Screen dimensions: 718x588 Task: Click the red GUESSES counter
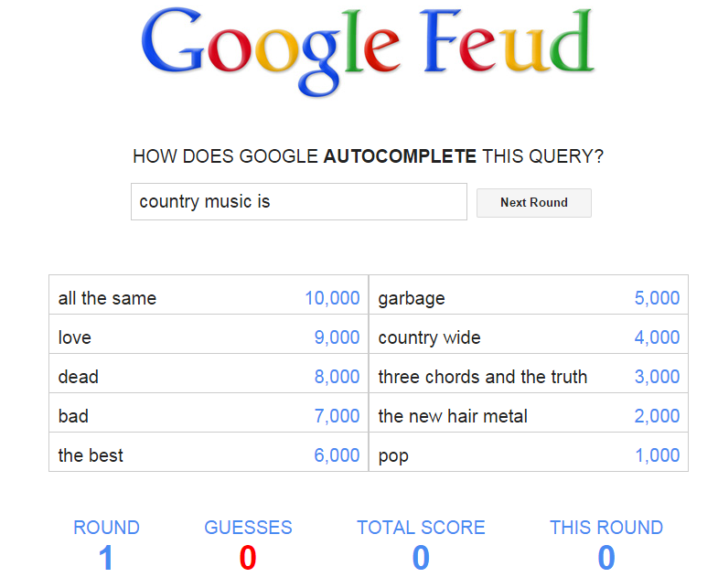248,558
